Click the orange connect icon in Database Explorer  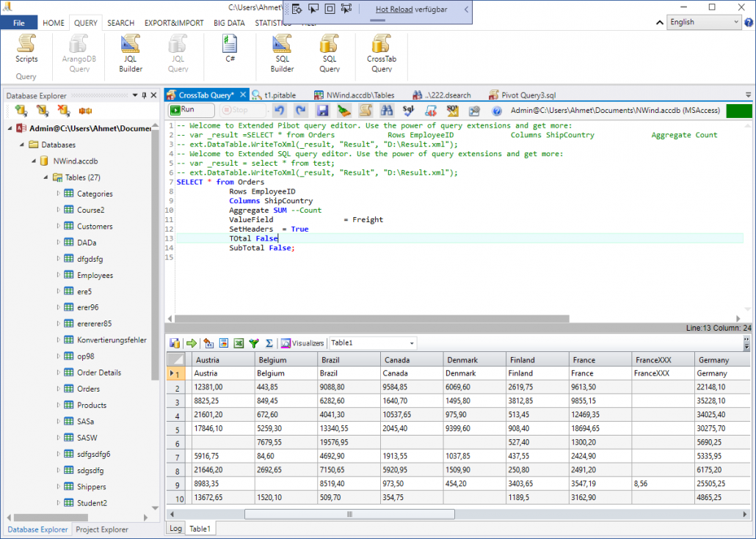point(85,111)
